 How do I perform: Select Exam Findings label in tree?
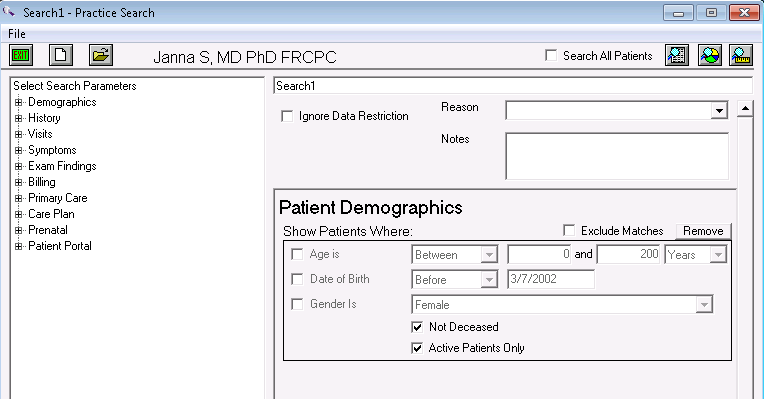coord(62,166)
